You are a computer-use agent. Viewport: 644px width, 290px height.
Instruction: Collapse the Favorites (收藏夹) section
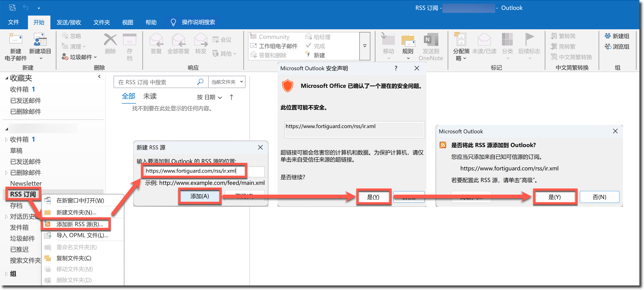point(7,78)
